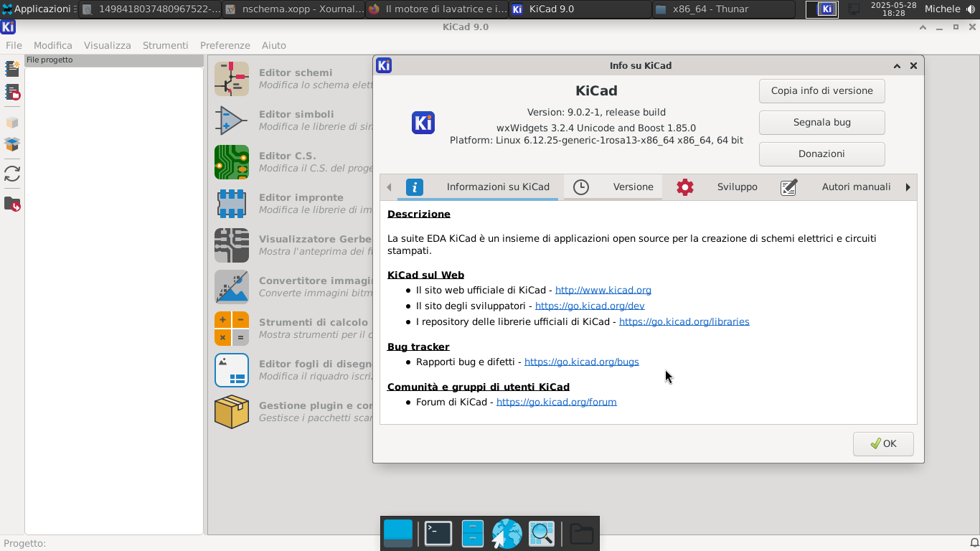The height and width of the screenshot is (551, 980).
Task: Click the Refresh arrows icon in the left toolbar
Action: [x=12, y=174]
